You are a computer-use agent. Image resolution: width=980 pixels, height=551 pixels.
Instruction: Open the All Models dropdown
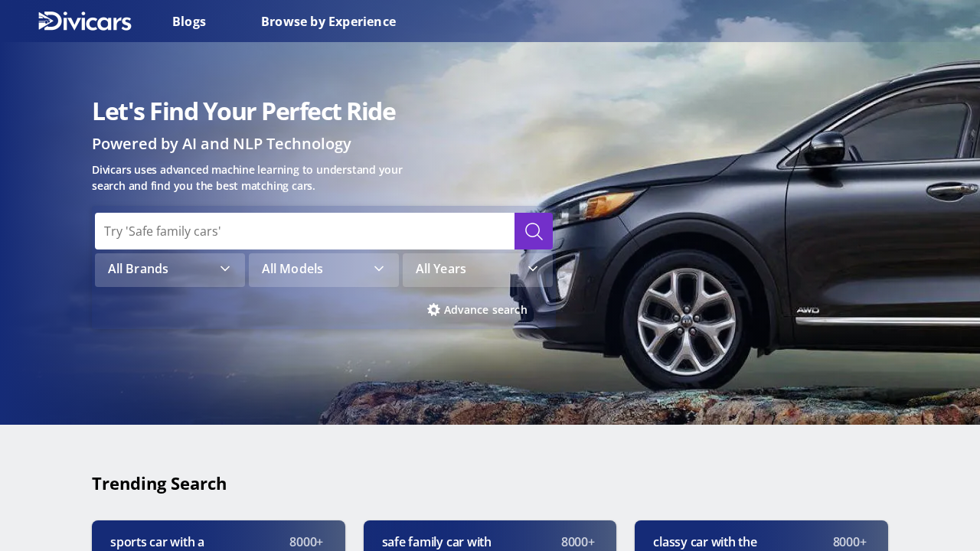point(324,269)
